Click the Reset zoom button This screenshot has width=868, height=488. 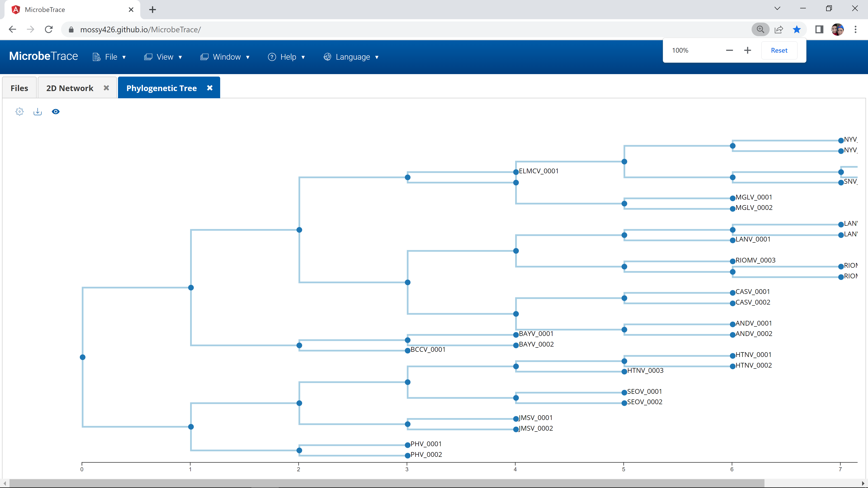(x=779, y=51)
